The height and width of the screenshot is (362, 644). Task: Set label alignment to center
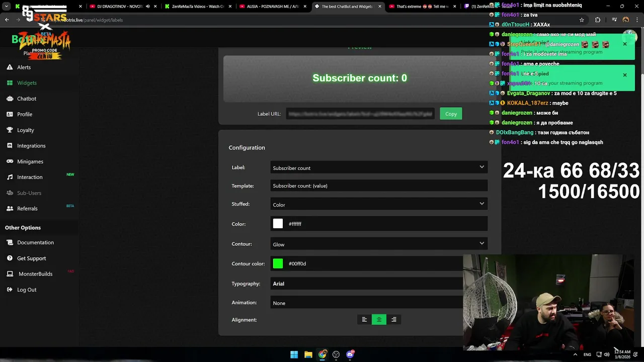click(x=379, y=319)
